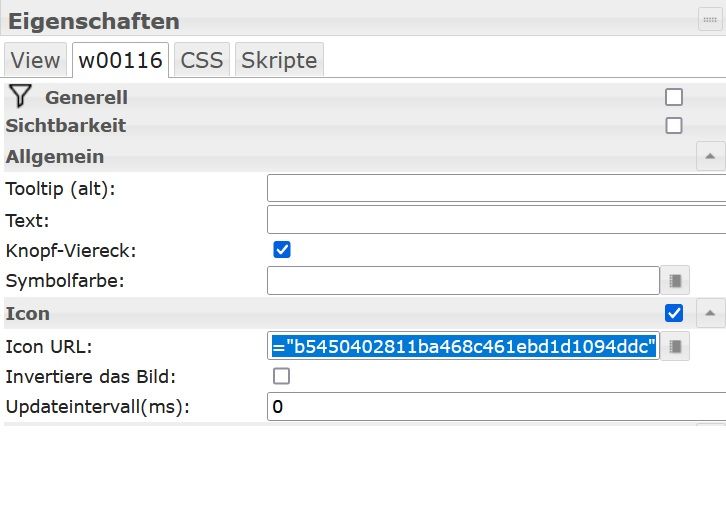Open the Symbolfarbe color picker button
The height and width of the screenshot is (514, 726).
(x=675, y=281)
